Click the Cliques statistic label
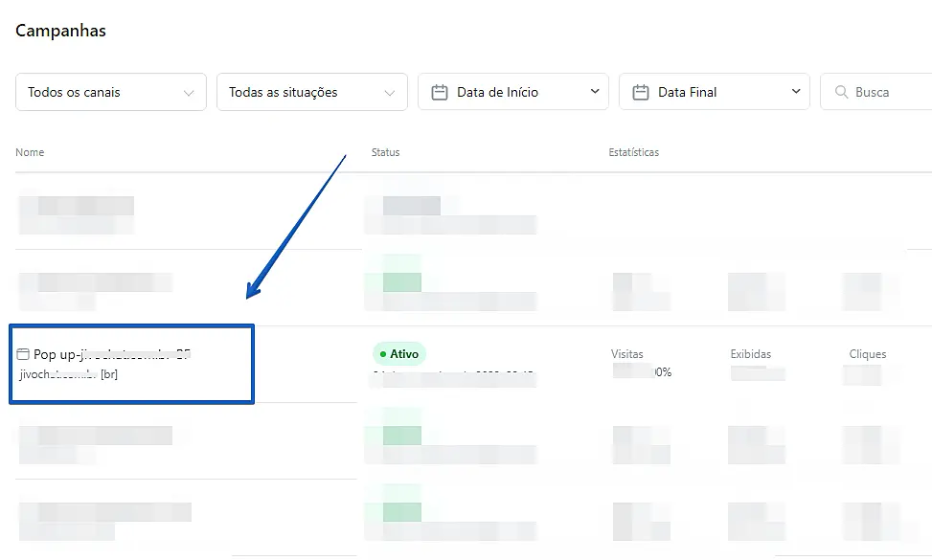This screenshot has width=932, height=560. pyautogui.click(x=867, y=354)
